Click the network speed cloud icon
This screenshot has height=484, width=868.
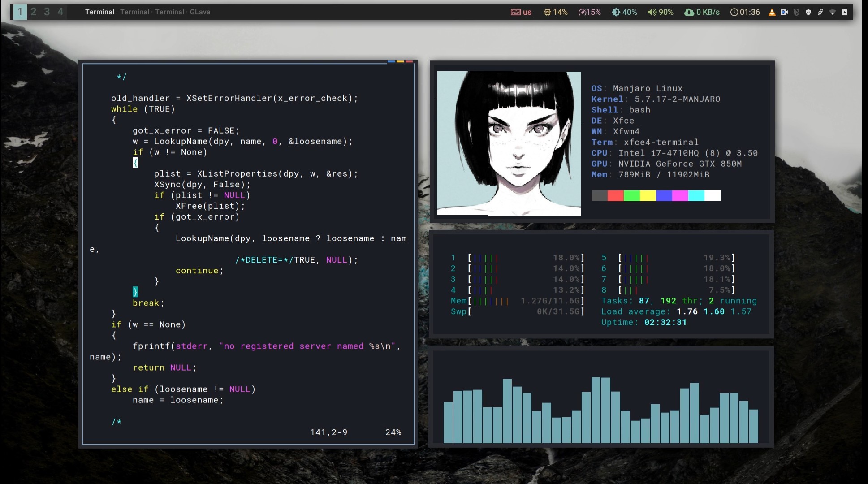[x=689, y=12]
